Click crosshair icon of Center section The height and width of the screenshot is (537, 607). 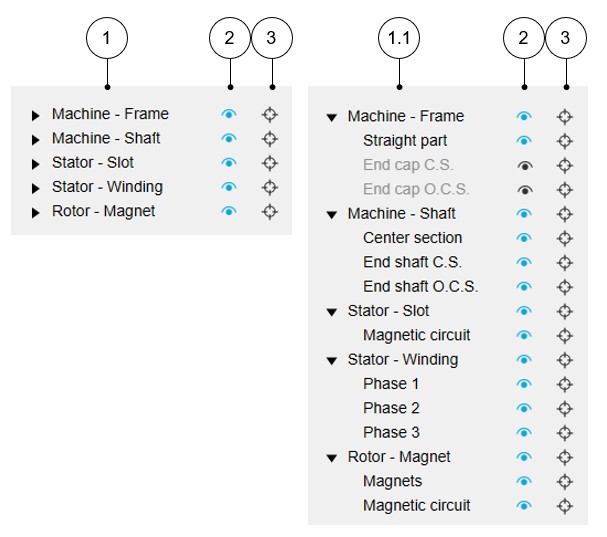(x=565, y=238)
